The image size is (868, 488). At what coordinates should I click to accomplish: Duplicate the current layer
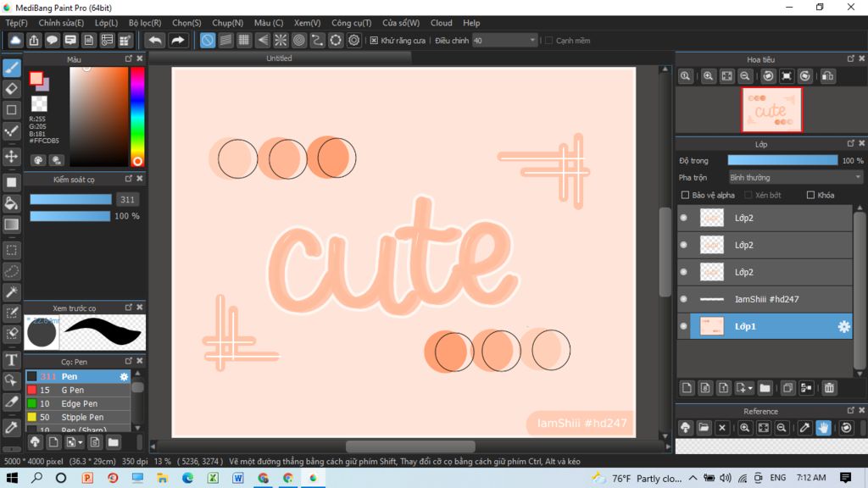click(787, 388)
